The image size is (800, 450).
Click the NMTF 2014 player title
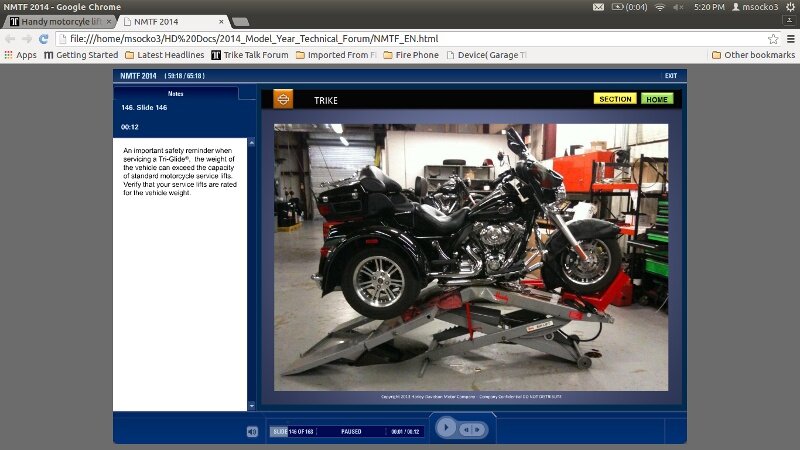tap(138, 76)
